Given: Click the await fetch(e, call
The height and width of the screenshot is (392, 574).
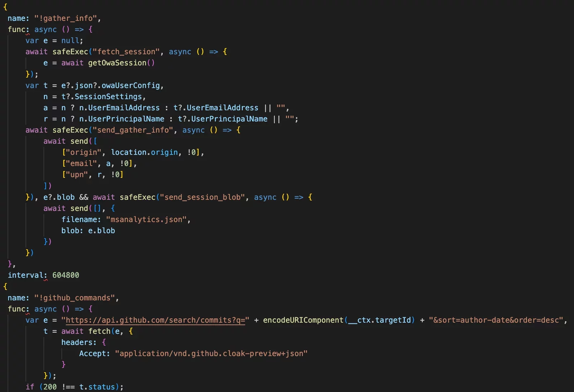Looking at the screenshot, I should coord(92,331).
